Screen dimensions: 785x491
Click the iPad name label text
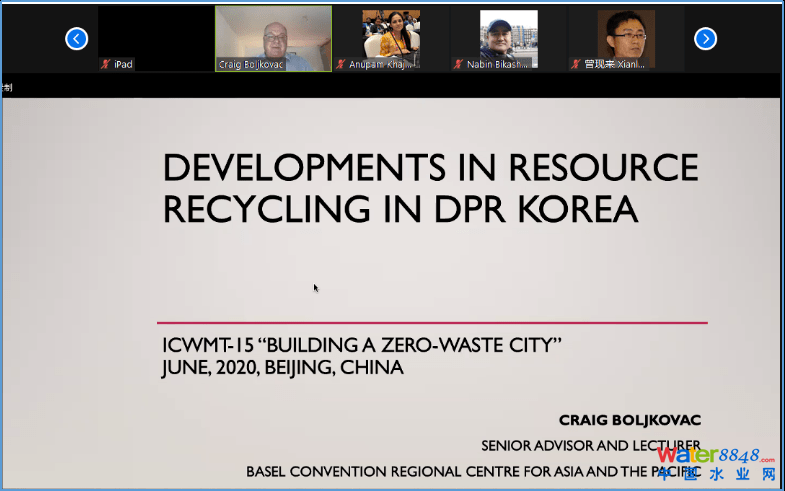pyautogui.click(x=123, y=64)
